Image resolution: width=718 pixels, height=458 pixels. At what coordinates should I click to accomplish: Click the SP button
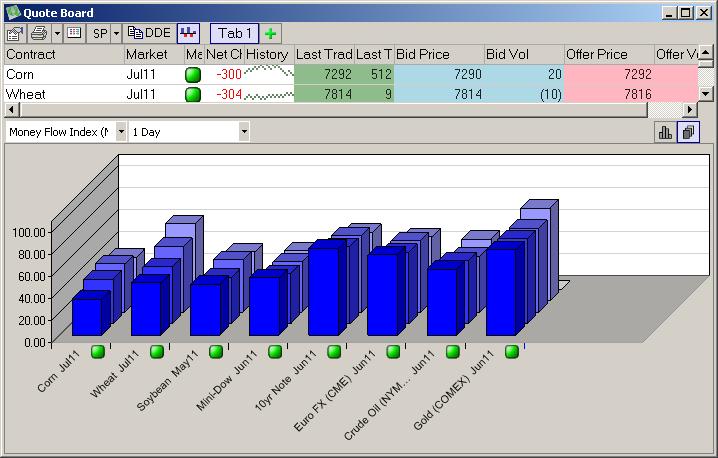99,33
